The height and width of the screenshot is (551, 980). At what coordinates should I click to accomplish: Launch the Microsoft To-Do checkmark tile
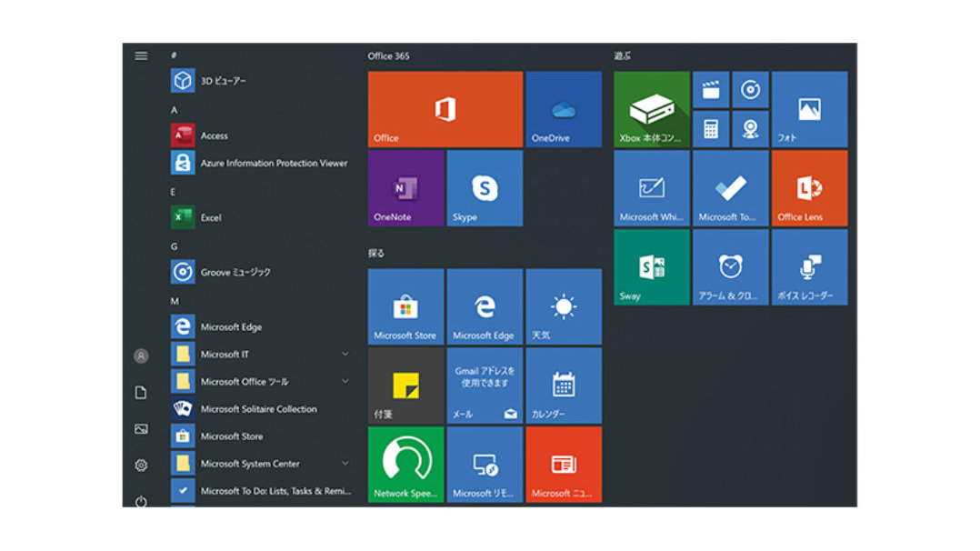pyautogui.click(x=731, y=188)
